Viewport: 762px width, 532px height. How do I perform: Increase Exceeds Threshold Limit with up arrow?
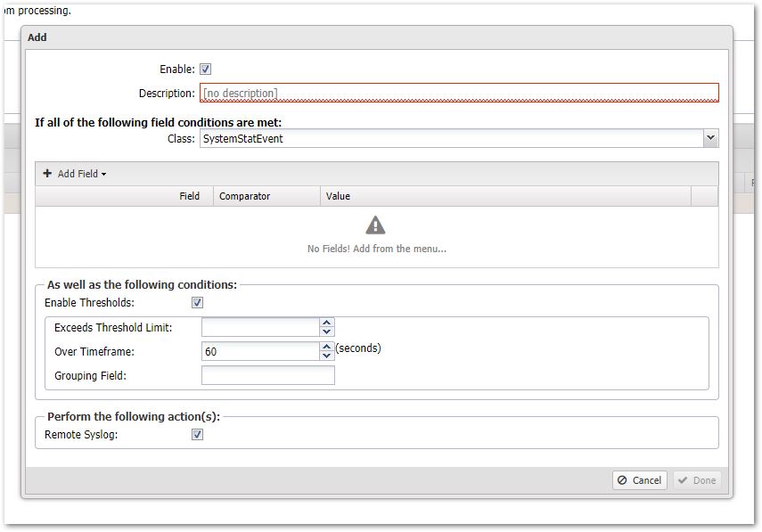pos(327,323)
